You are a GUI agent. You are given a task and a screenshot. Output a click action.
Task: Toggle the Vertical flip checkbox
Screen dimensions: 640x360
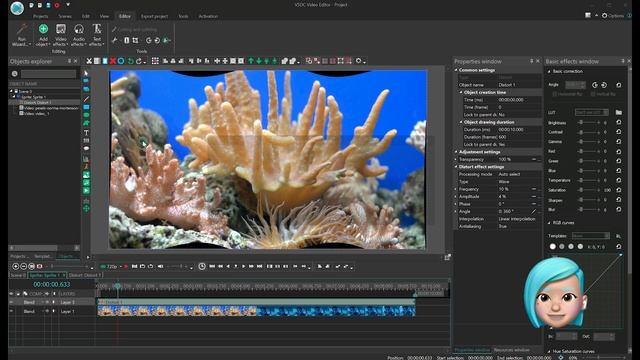593,94
